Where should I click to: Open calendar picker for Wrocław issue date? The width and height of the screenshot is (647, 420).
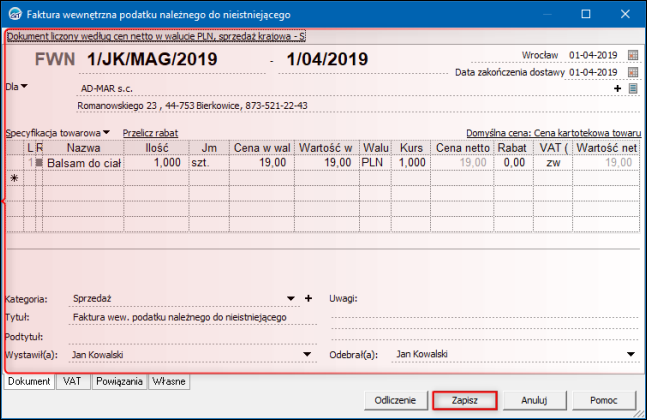click(x=633, y=55)
